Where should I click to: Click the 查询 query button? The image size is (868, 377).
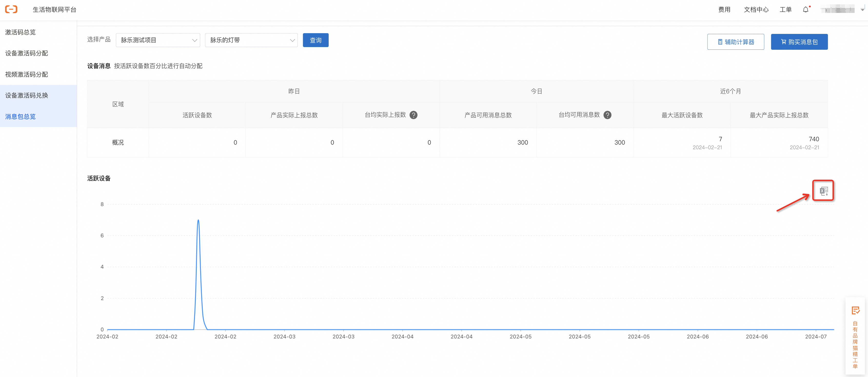(x=316, y=40)
